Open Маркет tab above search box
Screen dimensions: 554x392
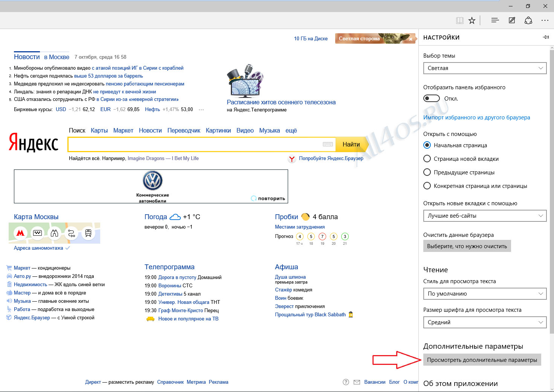pos(123,130)
